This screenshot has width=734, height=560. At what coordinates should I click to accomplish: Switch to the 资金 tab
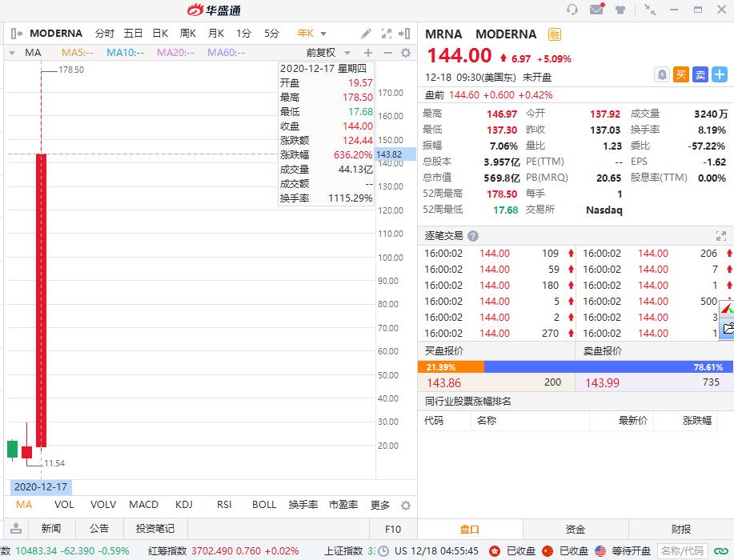(576, 529)
